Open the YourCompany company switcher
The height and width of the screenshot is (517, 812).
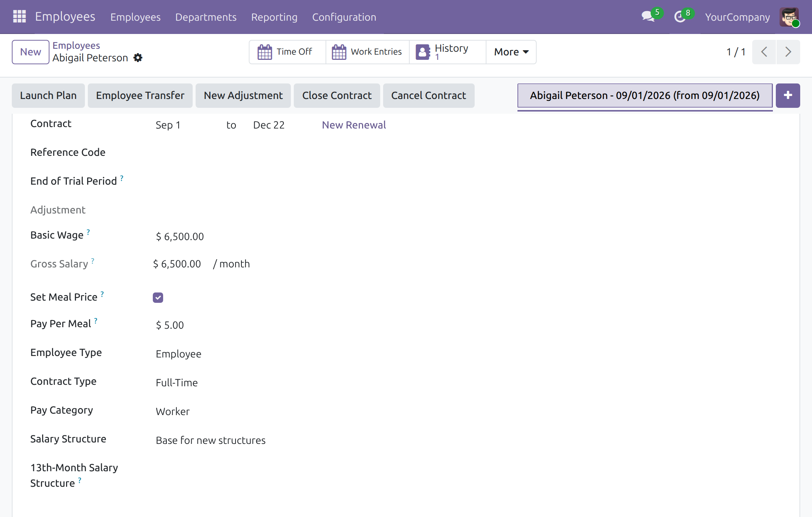click(737, 17)
